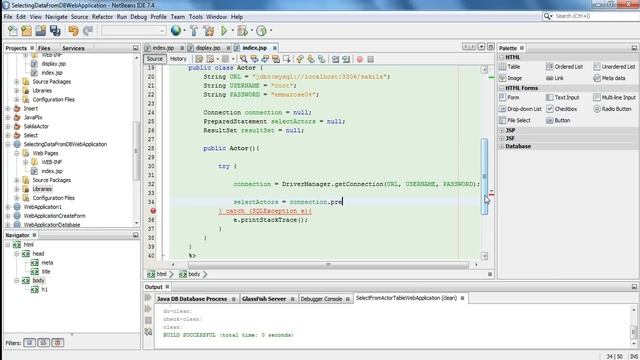The height and width of the screenshot is (360, 640).
Task: Click the Save All toolbar icon
Action: [x=55, y=31]
